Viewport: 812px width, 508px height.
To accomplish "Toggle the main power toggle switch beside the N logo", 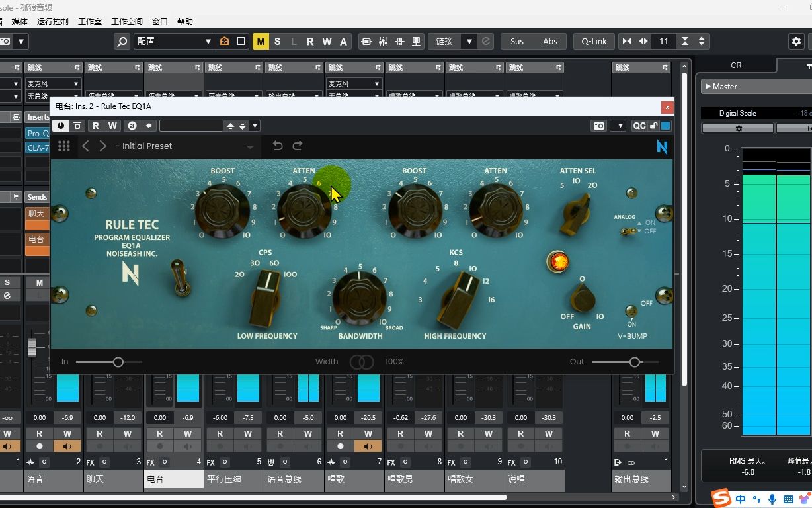I will click(180, 278).
